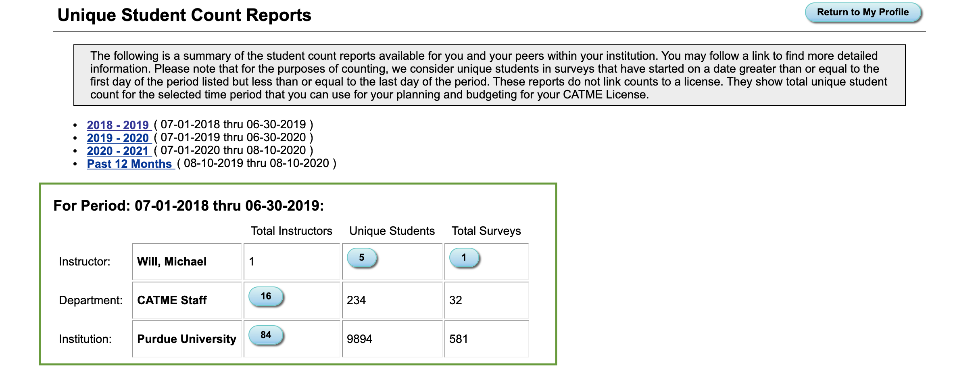The height and width of the screenshot is (372, 980).
Task: Click the institution Total Instructors button showing 84
Action: 266,335
